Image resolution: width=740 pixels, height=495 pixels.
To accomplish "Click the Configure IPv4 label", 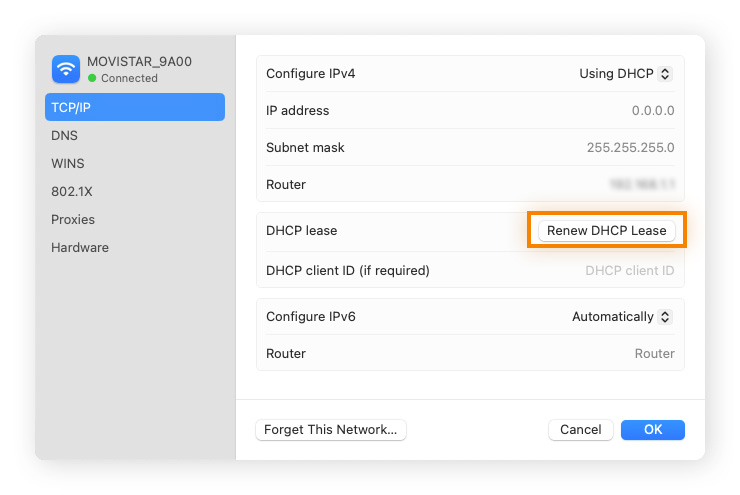I will (x=311, y=74).
